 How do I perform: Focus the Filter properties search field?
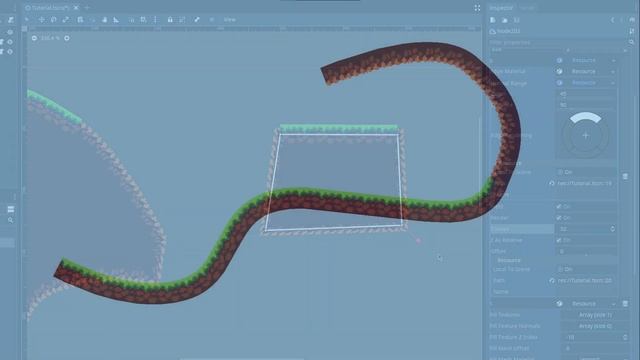pyautogui.click(x=557, y=42)
